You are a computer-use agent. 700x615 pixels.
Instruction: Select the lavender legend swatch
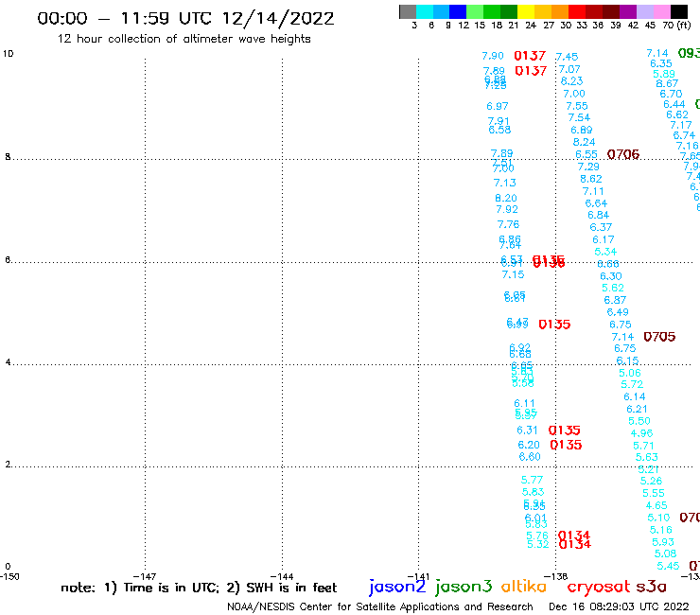pyautogui.click(x=644, y=11)
